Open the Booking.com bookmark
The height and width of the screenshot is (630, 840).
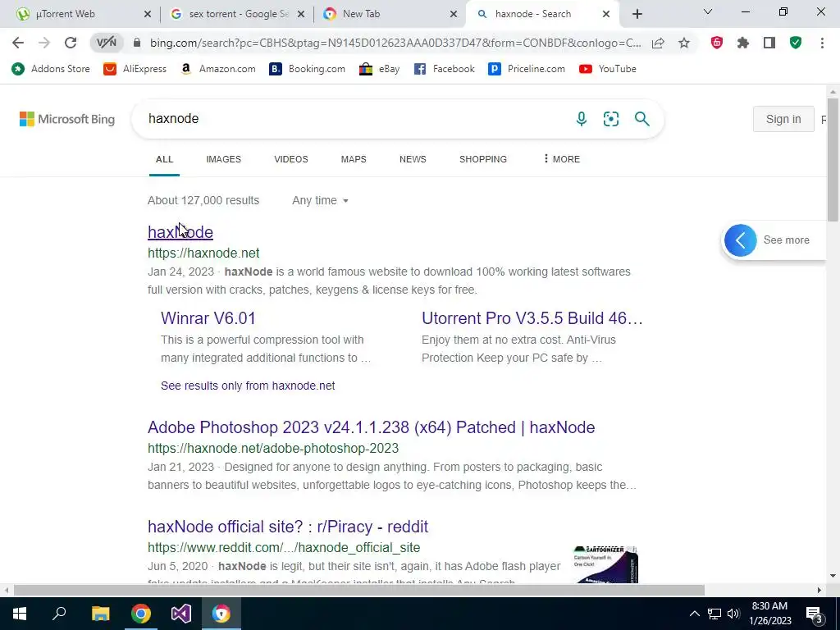[307, 69]
